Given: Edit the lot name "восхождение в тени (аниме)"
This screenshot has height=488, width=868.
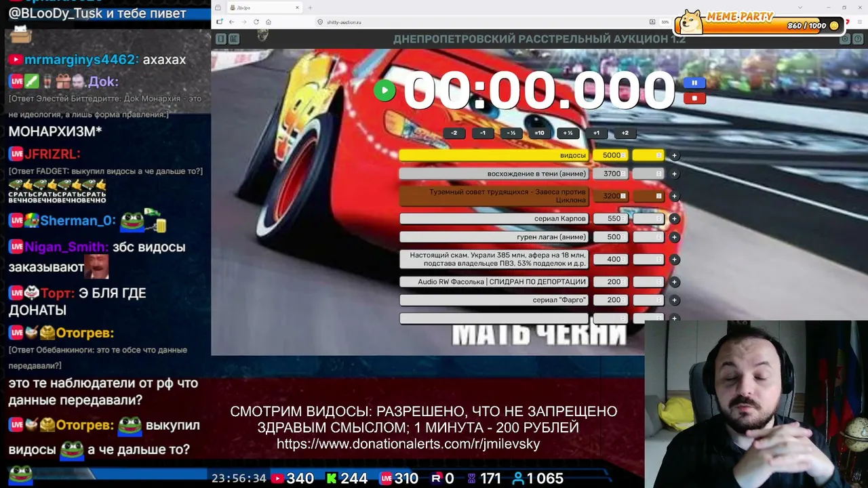Looking at the screenshot, I should [x=494, y=174].
